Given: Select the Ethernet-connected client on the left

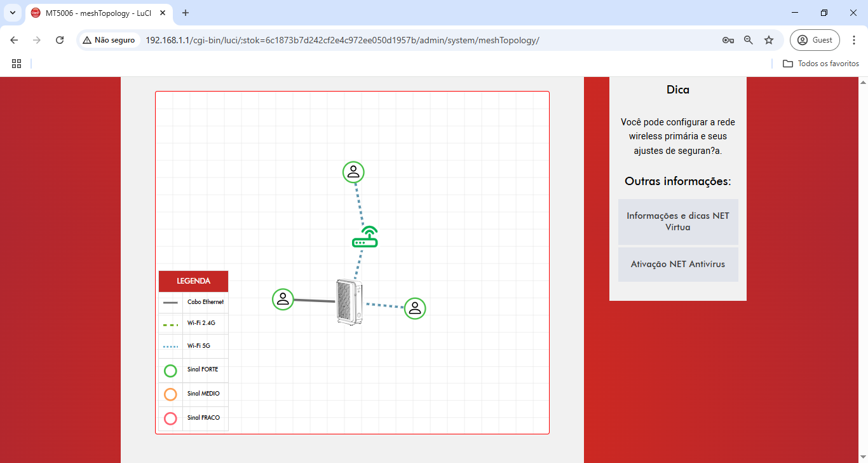Looking at the screenshot, I should coord(283,299).
